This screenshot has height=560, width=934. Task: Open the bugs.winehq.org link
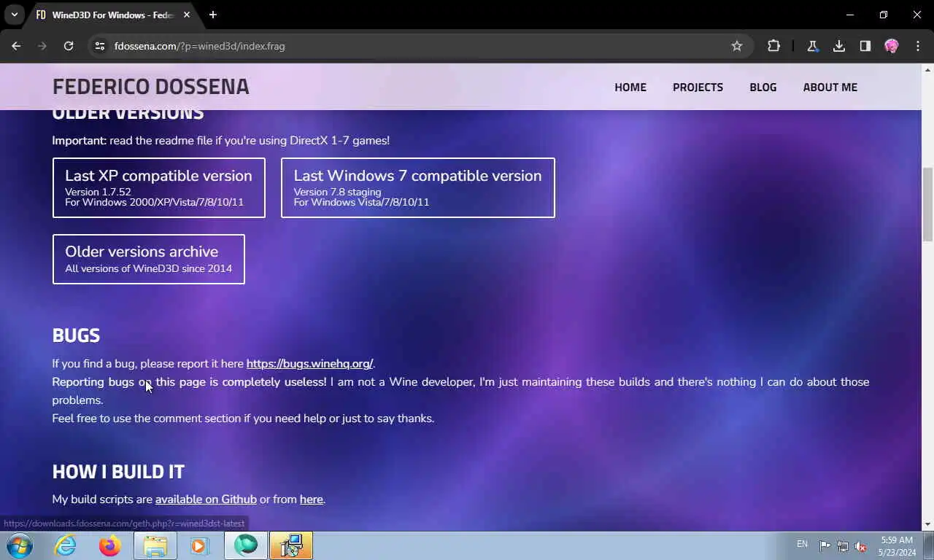pos(309,364)
